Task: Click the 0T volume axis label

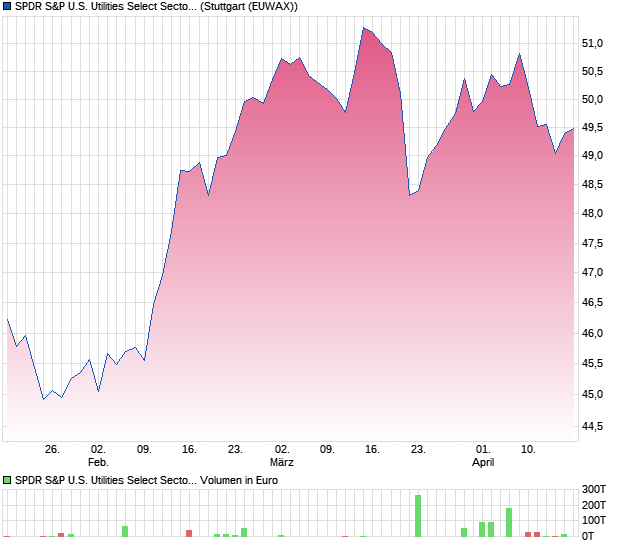Action: (588, 536)
